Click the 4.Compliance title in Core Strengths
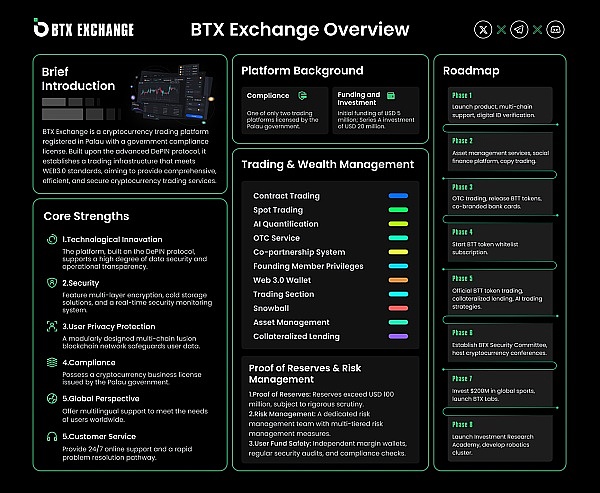600x493 pixels. 89,362
